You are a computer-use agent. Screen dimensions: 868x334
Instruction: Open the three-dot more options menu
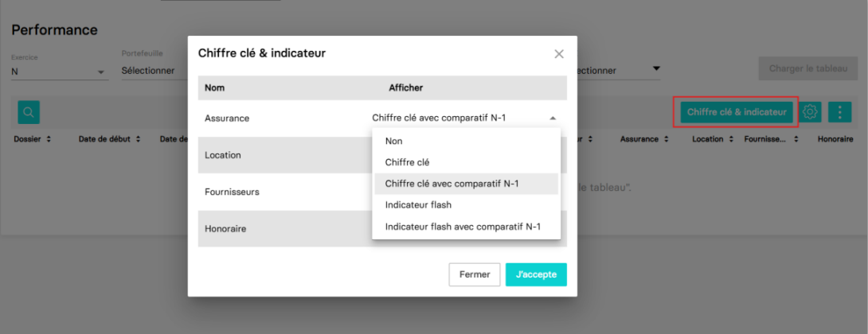pos(840,112)
